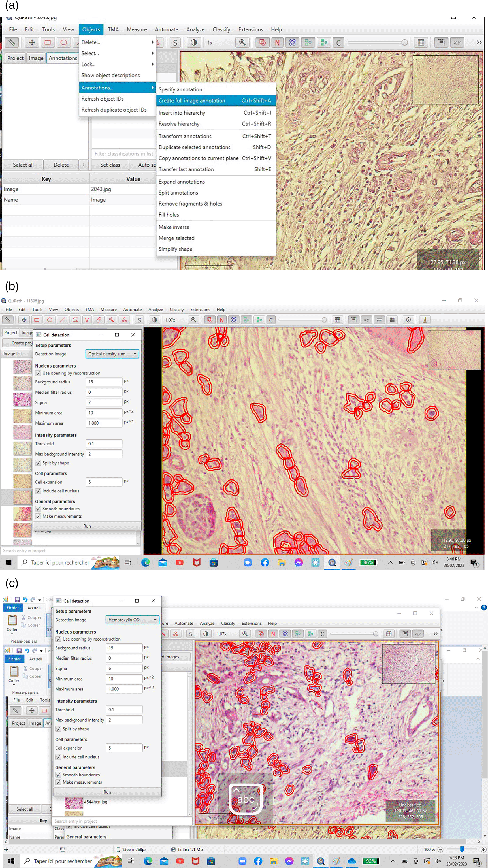Open preferences using the gear toolbar icon
The width and height of the screenshot is (488, 868).
click(408, 320)
